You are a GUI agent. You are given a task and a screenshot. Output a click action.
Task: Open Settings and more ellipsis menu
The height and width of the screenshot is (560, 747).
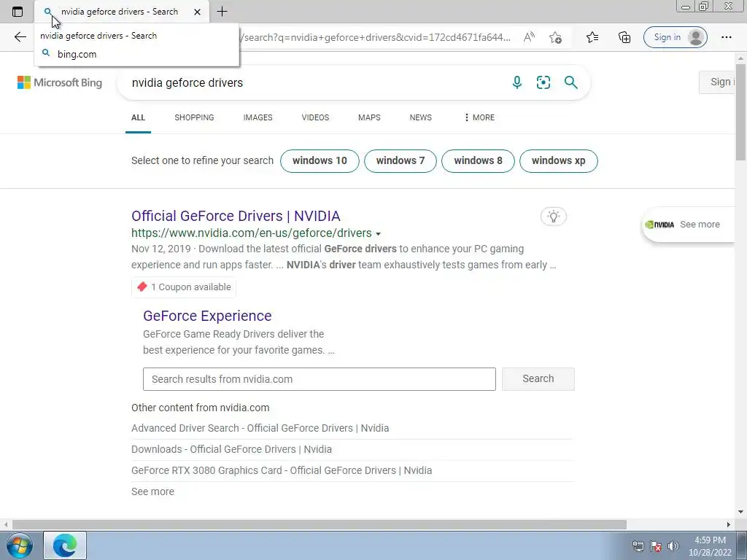[726, 37]
